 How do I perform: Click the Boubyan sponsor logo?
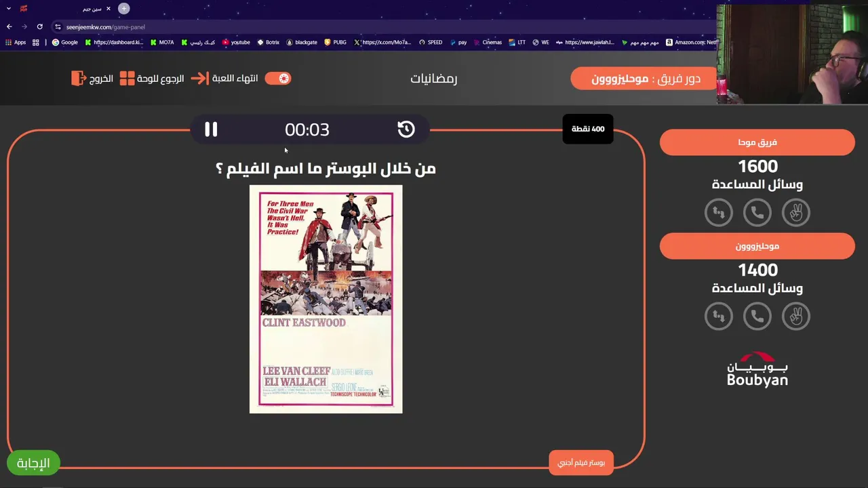[x=757, y=369]
